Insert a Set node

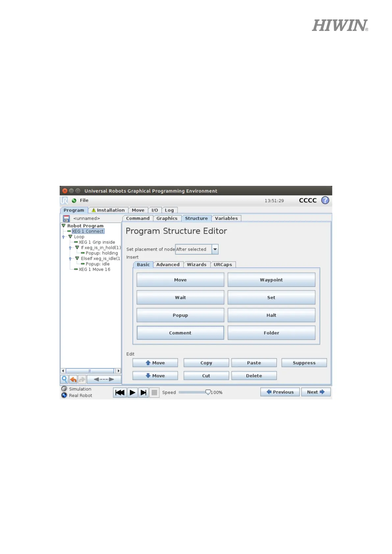point(272,297)
